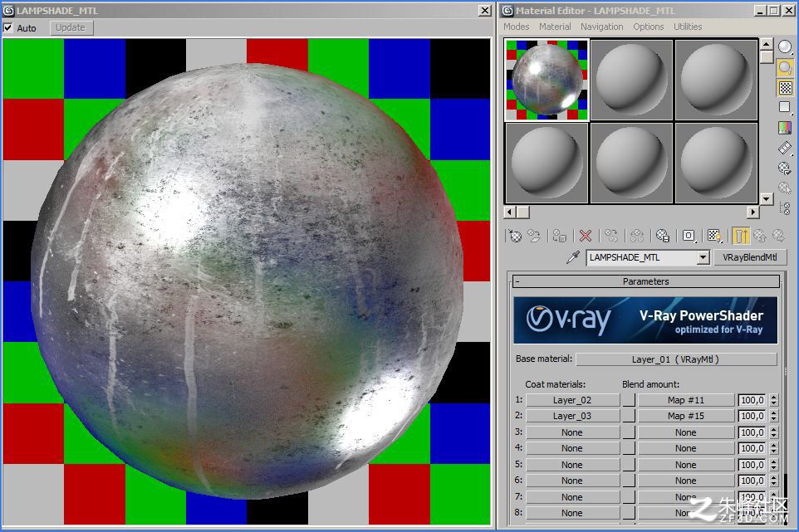Close the LAMPSHADE_MTL preview window

[485, 10]
